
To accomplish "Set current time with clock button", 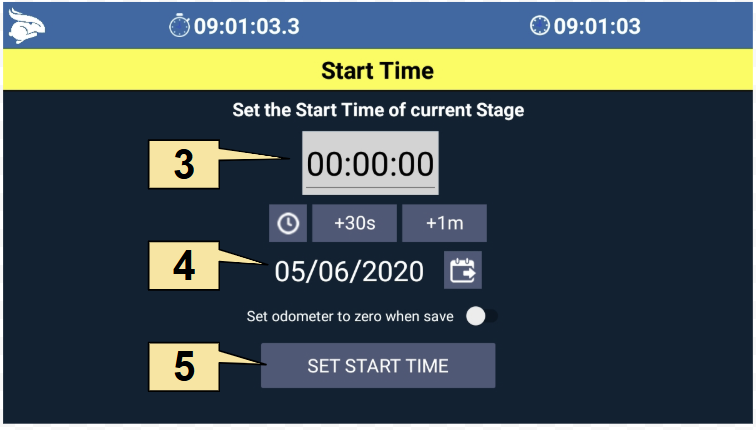I will tap(288, 223).
